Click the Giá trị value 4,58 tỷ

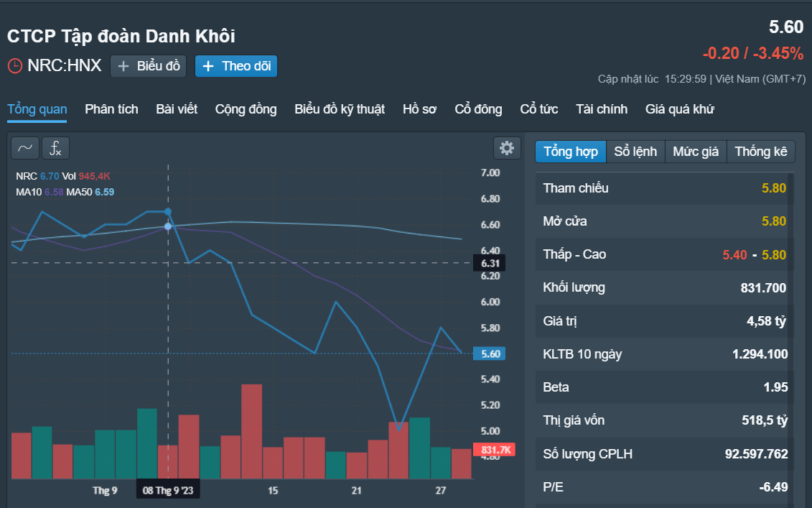pos(767,321)
